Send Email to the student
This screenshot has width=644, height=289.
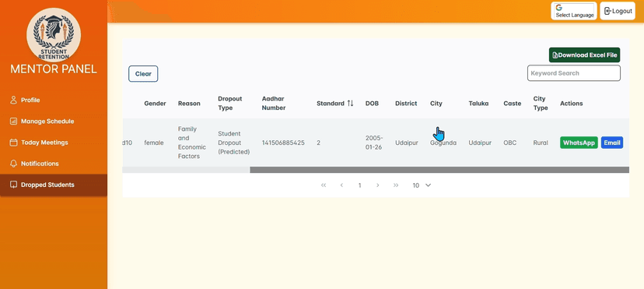(612, 143)
